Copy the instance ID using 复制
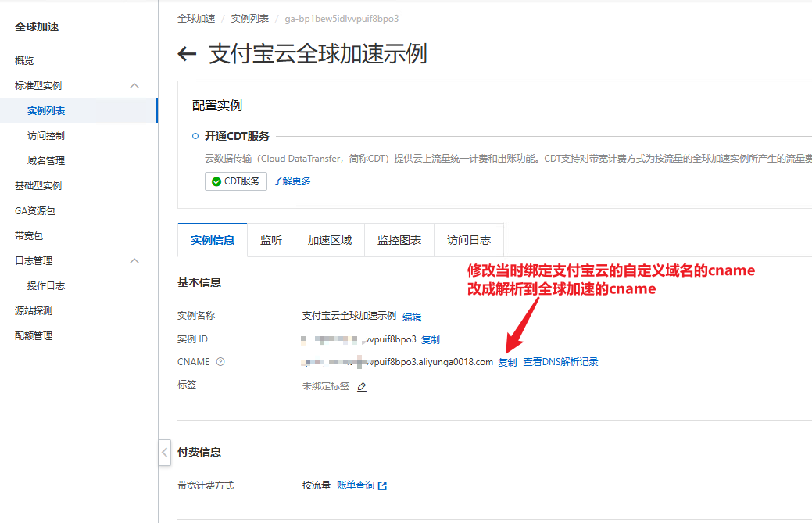Viewport: 812px width, 523px height. tap(431, 340)
